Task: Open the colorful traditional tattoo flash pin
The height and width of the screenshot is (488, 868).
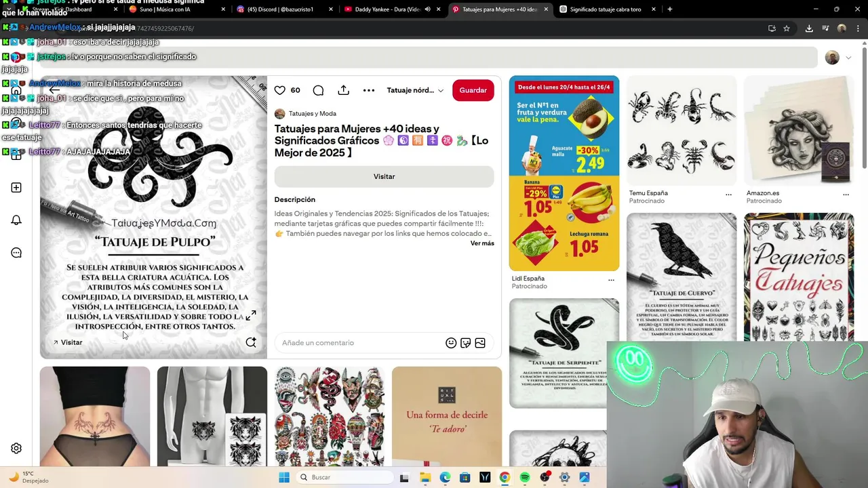Action: [x=330, y=416]
